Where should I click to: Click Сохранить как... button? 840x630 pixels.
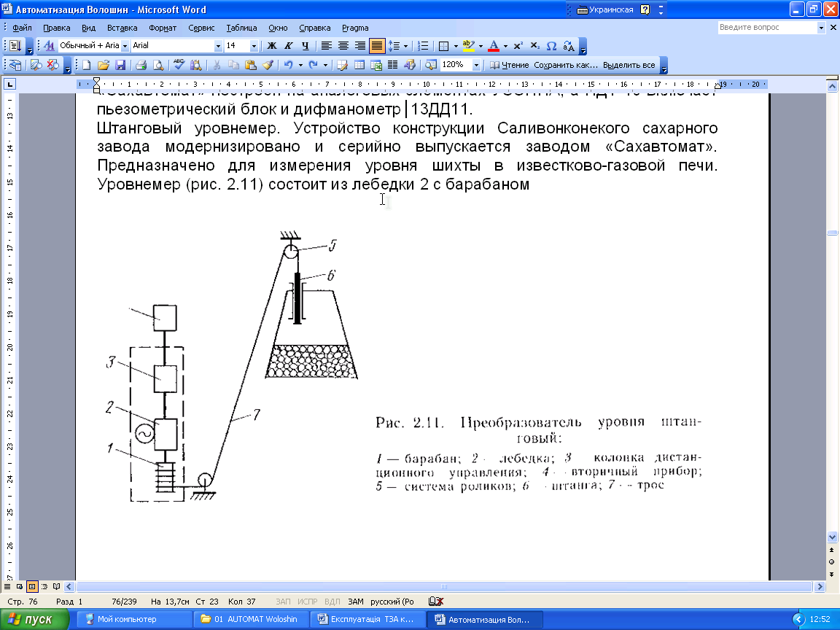pos(566,66)
